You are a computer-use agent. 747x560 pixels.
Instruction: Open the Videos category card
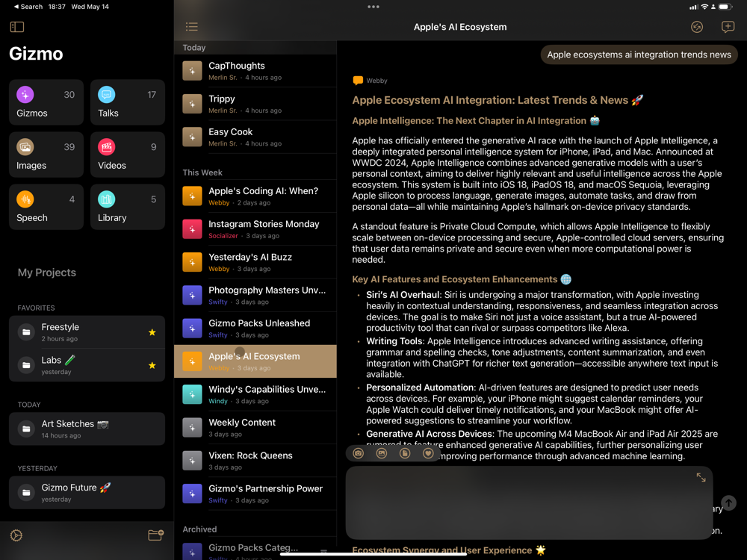tap(127, 155)
